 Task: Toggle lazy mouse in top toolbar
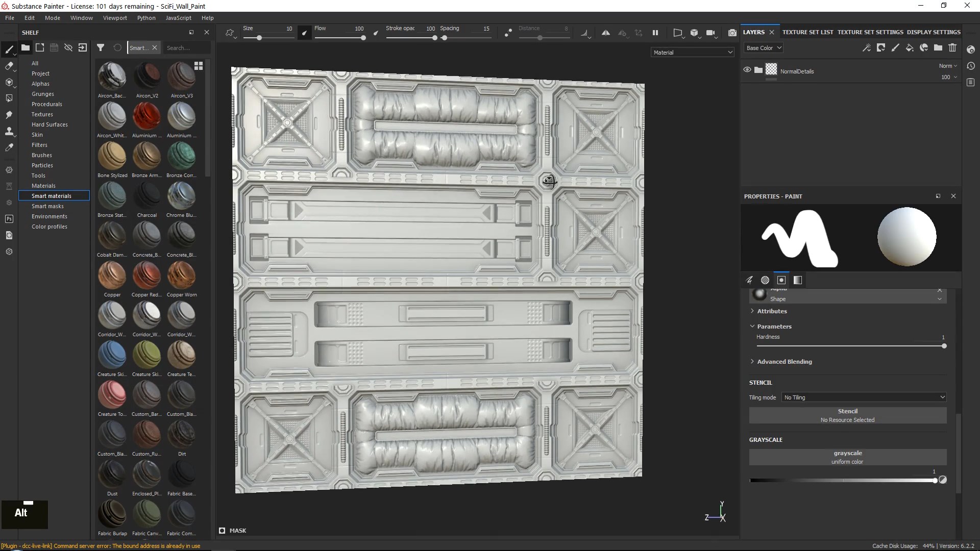pyautogui.click(x=508, y=33)
